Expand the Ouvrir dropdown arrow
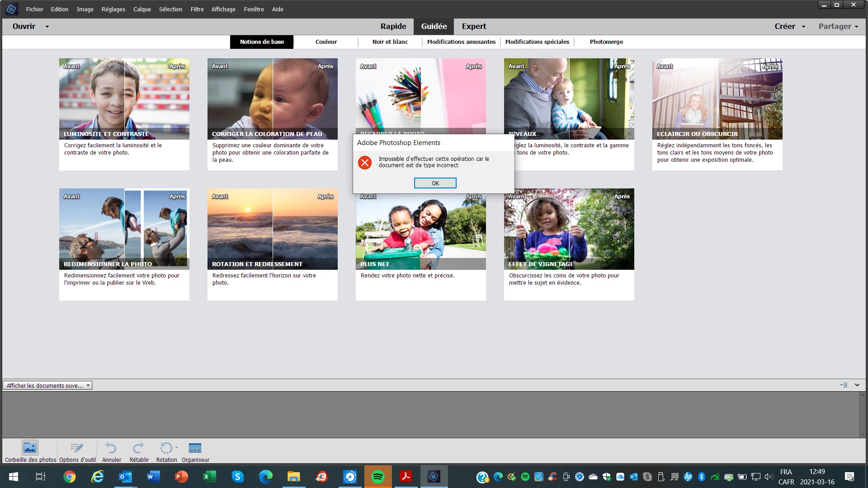Screen dimensions: 868x488 (x=47, y=27)
